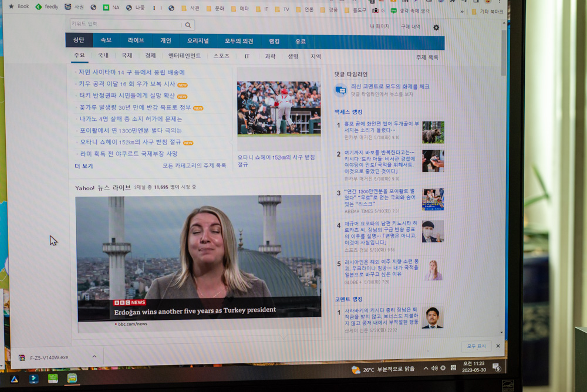Image resolution: width=587 pixels, height=392 pixels.
Task: Open the Yahoo News settings gear icon
Action: coord(436,27)
